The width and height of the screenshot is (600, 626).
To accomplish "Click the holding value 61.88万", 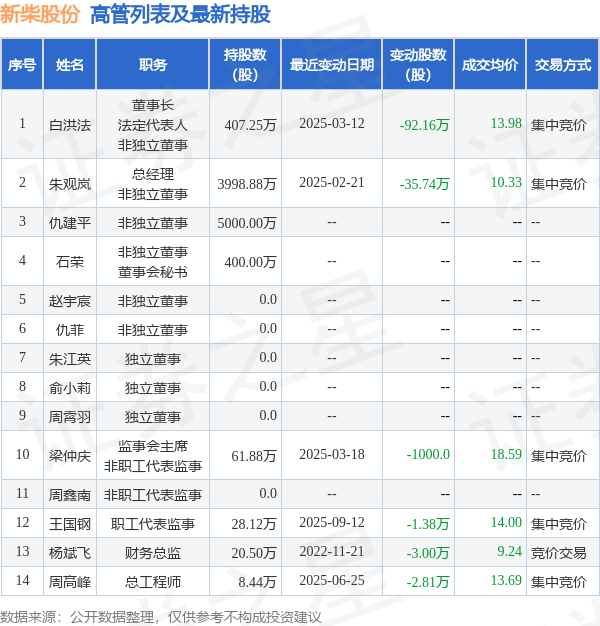I will pos(254,456).
